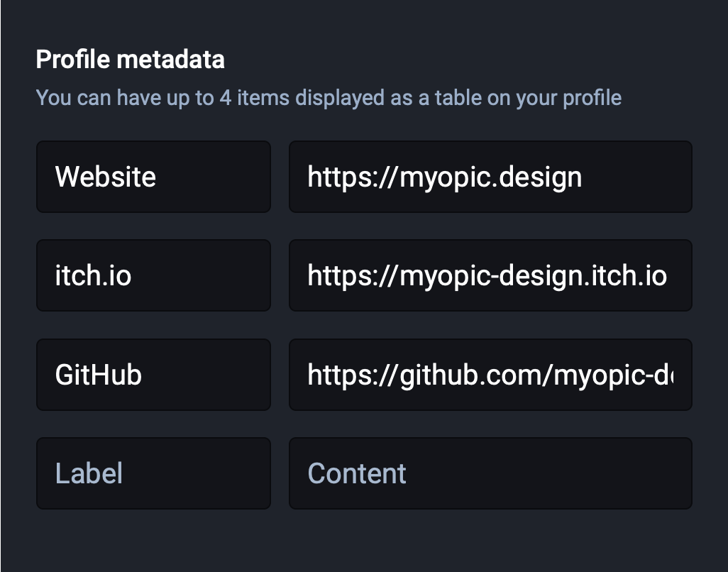Click the description text about 4 items
This screenshot has height=572, width=728.
point(329,98)
